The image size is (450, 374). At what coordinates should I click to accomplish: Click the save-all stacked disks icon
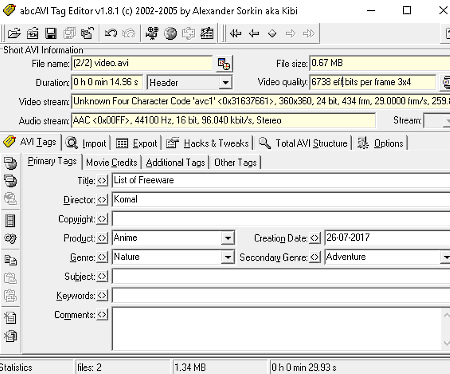coord(69,33)
